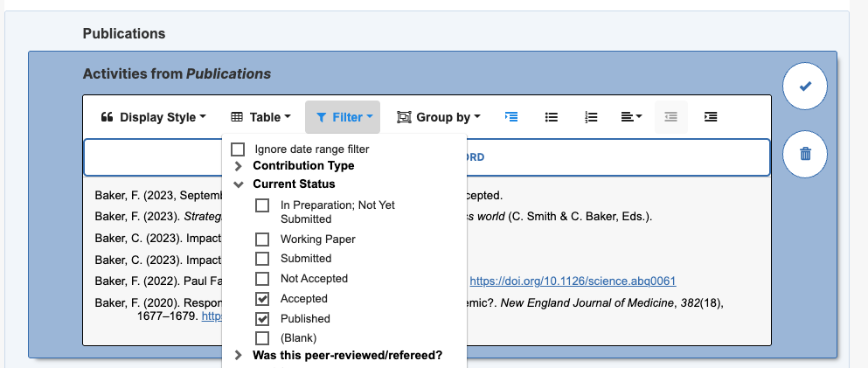Apply bulleted list formatting

pos(552,117)
